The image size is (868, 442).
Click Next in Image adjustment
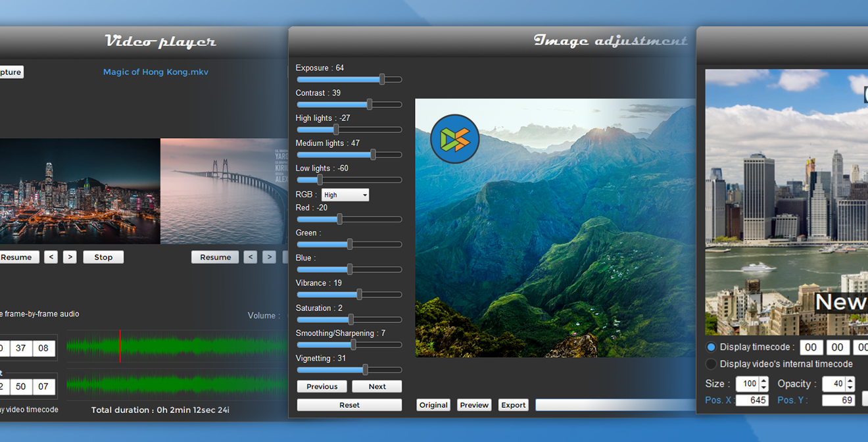377,386
